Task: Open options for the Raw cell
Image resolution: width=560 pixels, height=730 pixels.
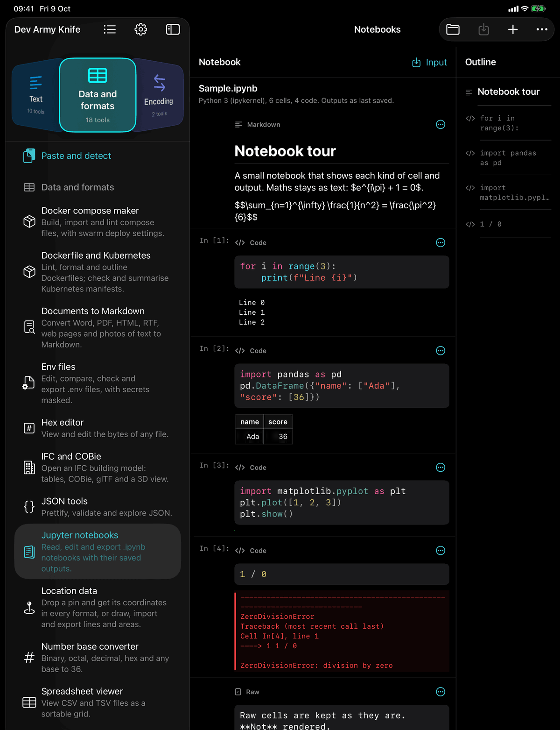Action: 441,692
